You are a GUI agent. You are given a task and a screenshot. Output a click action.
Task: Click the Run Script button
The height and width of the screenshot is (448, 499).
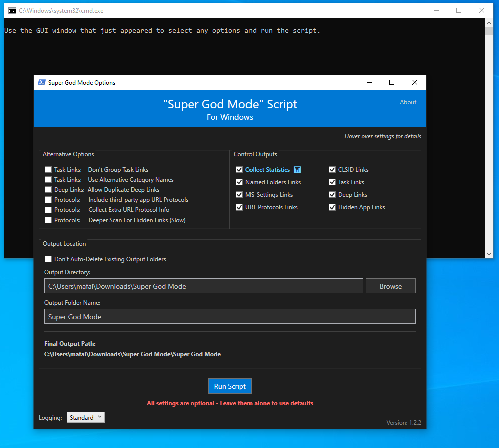230,386
